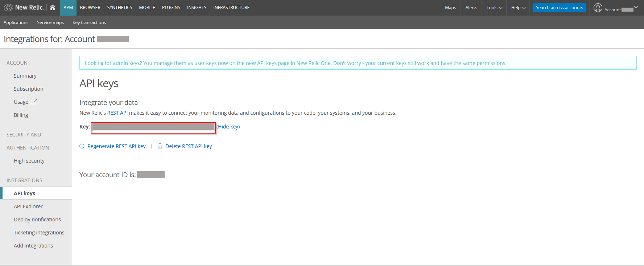Click the account user avatar icon
This screenshot has width=644, height=266.
[x=598, y=8]
